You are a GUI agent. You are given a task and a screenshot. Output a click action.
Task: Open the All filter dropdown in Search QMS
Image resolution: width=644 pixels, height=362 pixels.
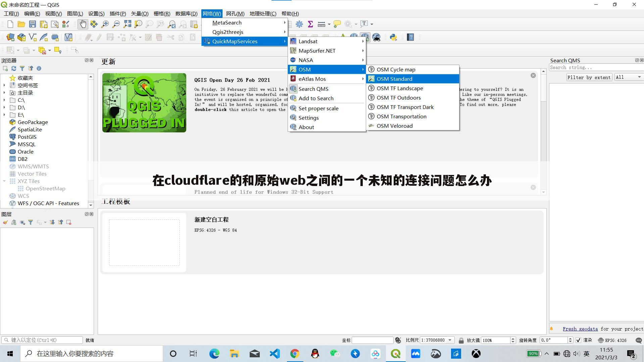pos(629,77)
